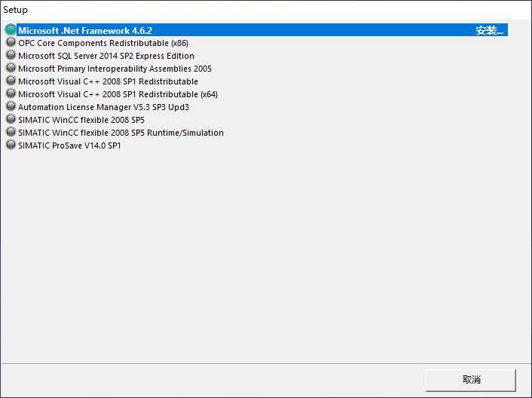The width and height of the screenshot is (532, 398).
Task: Click status icon next to SIMATIC ProSave V14.0 SP1
Action: (x=11, y=145)
